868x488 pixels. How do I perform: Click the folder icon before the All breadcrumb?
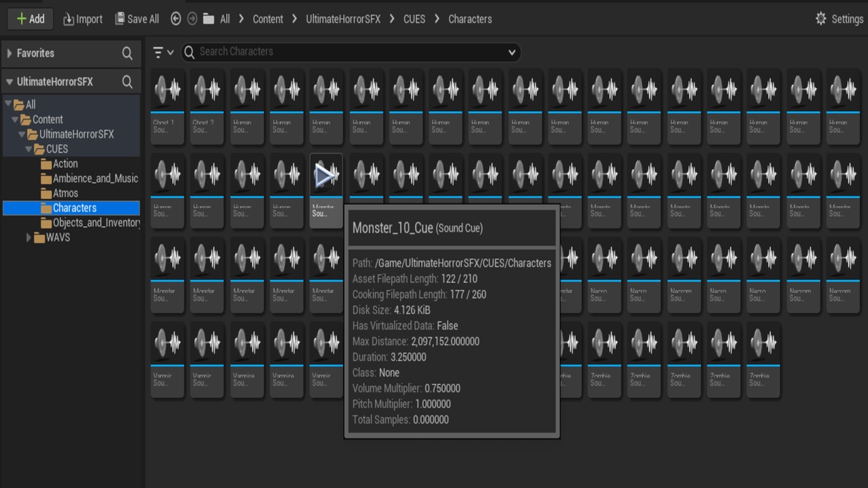click(209, 19)
